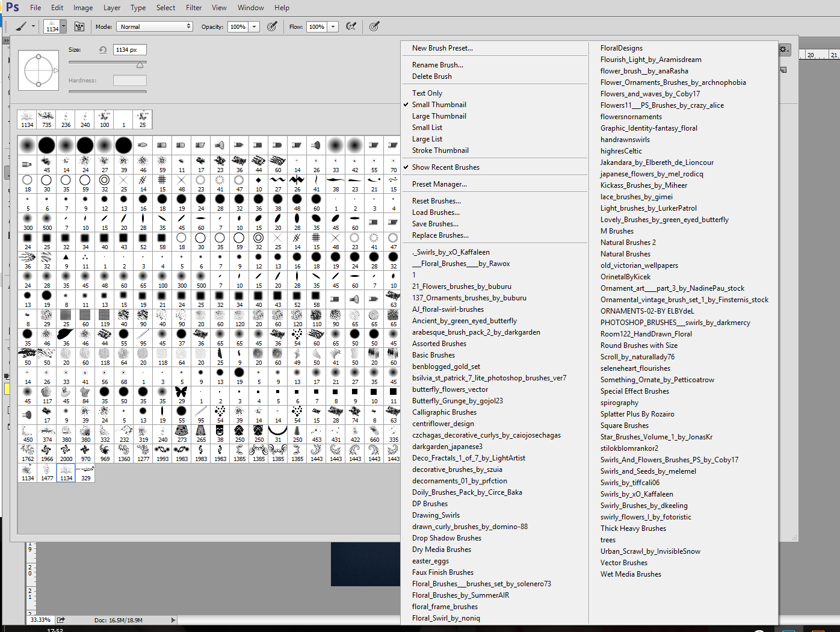Click the Size value field
Viewport: 840px width, 632px height.
click(129, 50)
